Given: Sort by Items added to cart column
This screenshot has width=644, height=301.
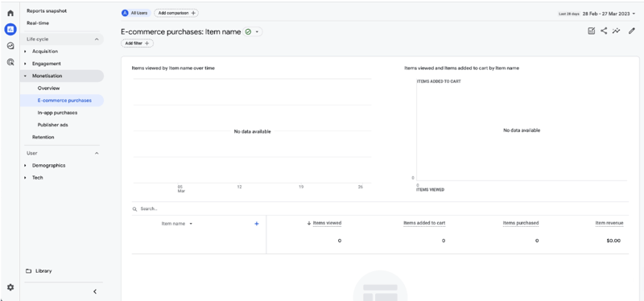Looking at the screenshot, I should pyautogui.click(x=424, y=223).
